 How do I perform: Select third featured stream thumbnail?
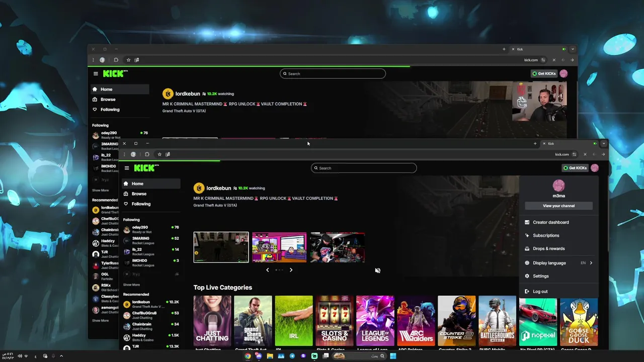pyautogui.click(x=338, y=247)
